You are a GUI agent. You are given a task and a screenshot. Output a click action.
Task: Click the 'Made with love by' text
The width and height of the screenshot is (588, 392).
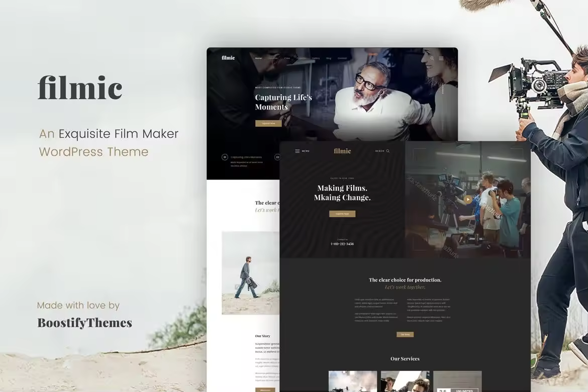click(78, 306)
